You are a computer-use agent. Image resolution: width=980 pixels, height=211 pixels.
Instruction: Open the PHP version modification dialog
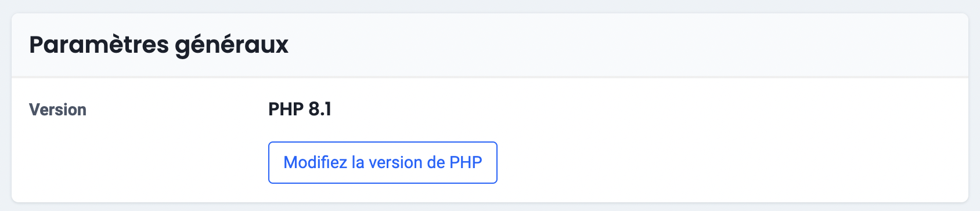(x=383, y=162)
